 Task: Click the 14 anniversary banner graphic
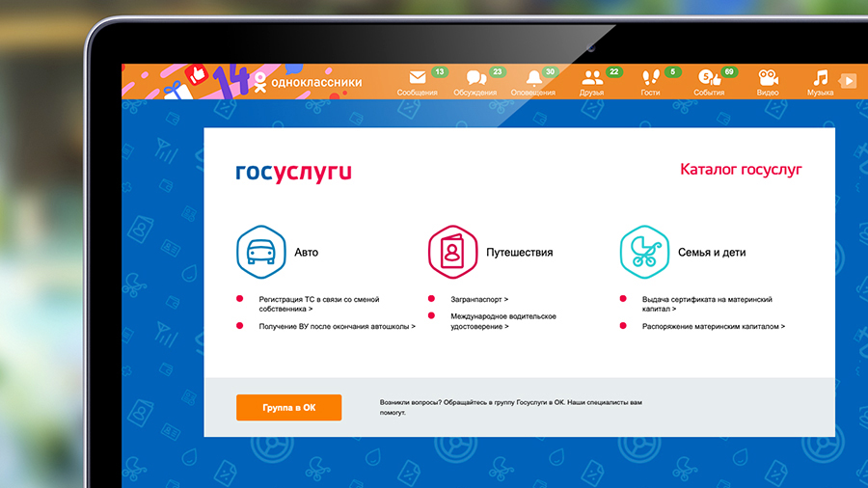pos(231,81)
